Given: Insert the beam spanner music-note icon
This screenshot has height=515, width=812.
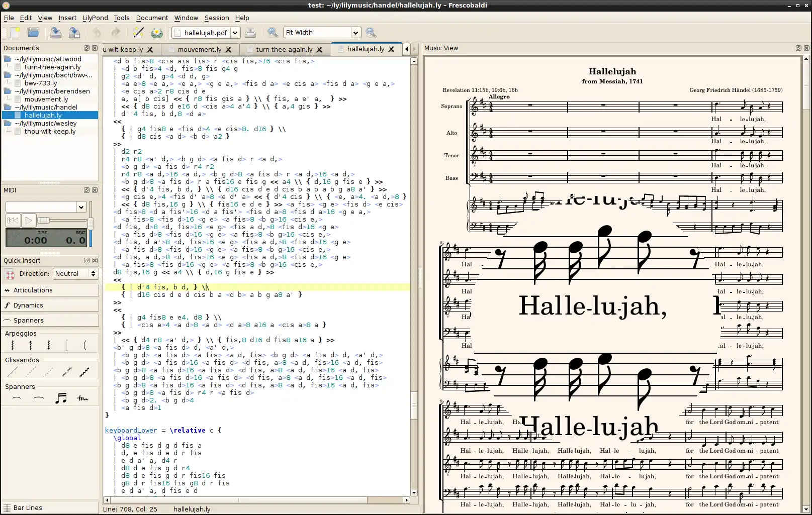Looking at the screenshot, I should click(61, 399).
